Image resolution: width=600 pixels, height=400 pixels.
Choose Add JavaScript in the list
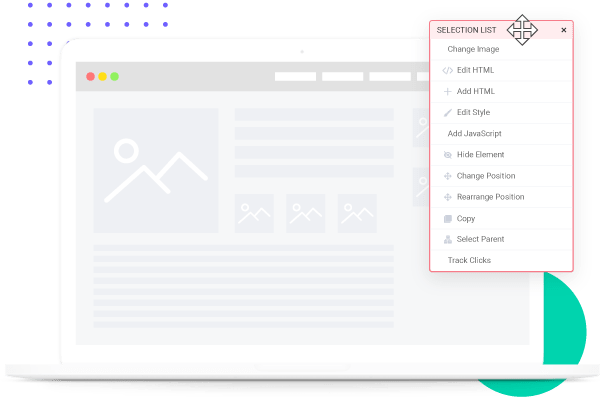pyautogui.click(x=501, y=134)
